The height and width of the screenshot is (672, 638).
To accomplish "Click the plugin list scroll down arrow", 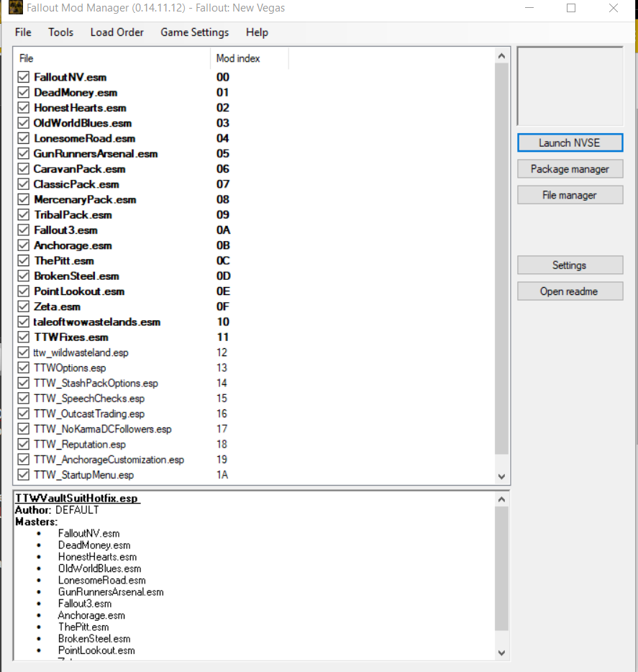I will coord(502,476).
